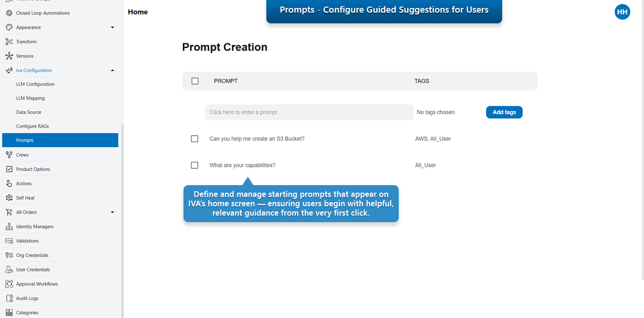Open Identity Managers via its icon
The width and height of the screenshot is (644, 318).
9,227
